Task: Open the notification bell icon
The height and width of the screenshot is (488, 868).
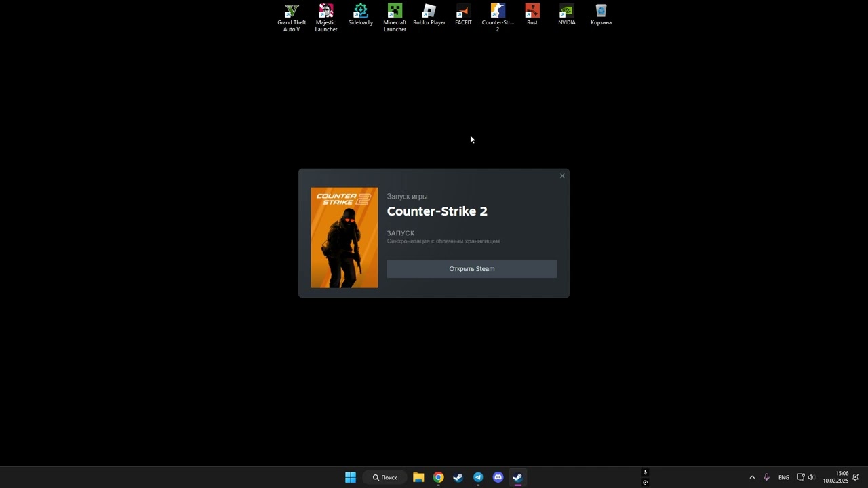Action: (856, 478)
